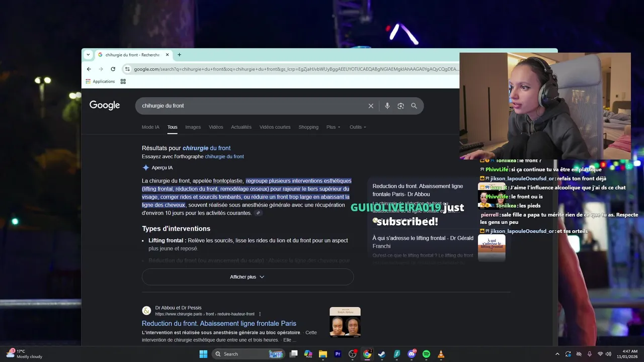
Task: Switch to the Actualités tab
Action: point(241,127)
